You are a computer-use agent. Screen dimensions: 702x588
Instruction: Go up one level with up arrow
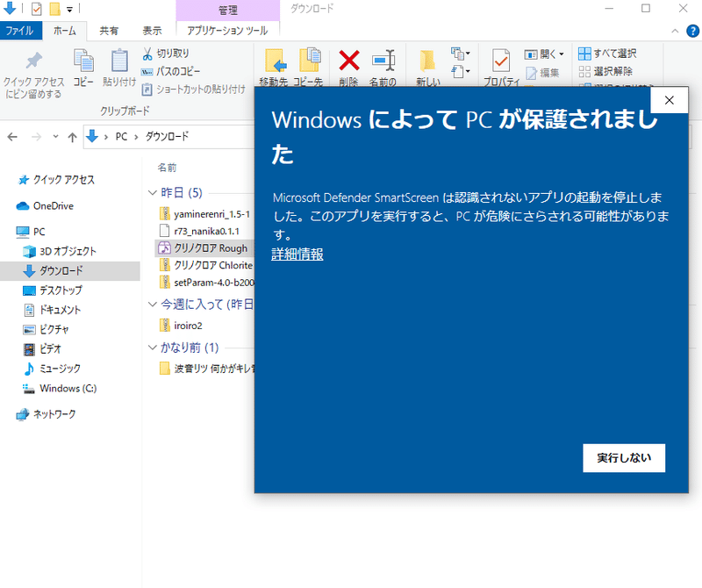tap(72, 137)
